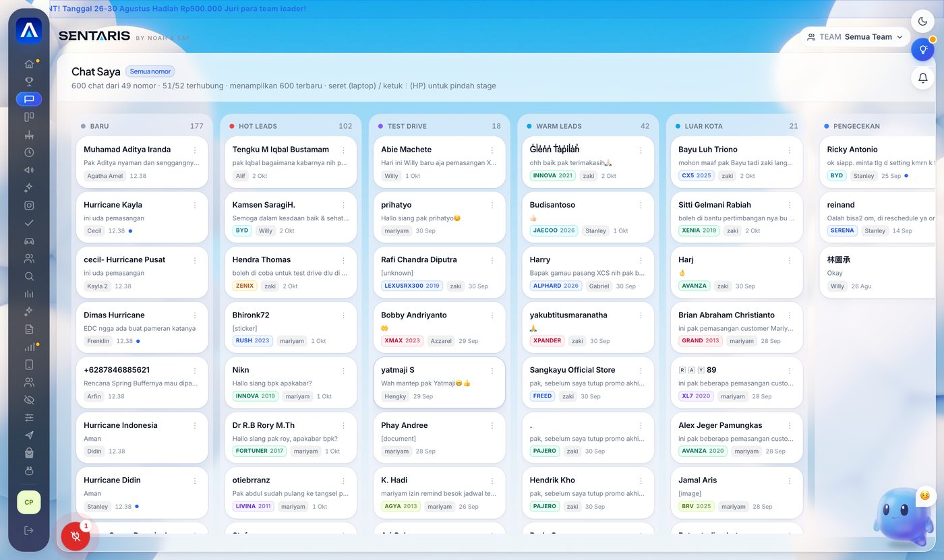Open the three-dot menu on Muhamad Aditya Iranda

195,150
